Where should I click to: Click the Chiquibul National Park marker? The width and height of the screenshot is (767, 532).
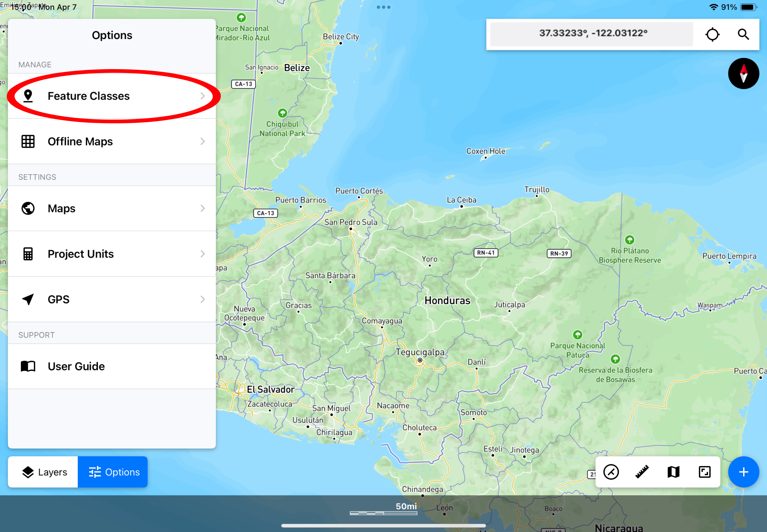(x=282, y=113)
